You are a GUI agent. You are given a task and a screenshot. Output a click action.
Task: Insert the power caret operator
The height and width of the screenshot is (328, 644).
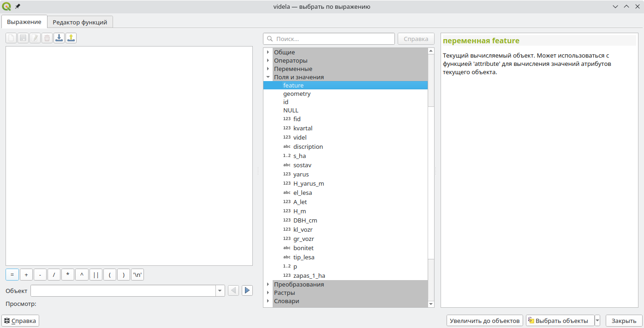click(x=82, y=275)
